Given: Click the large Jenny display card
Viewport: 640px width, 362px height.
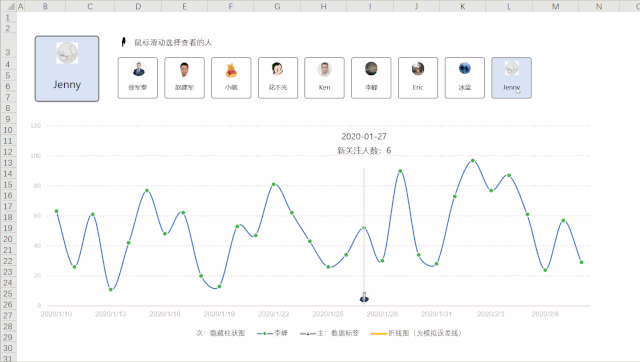Looking at the screenshot, I should 67,69.
